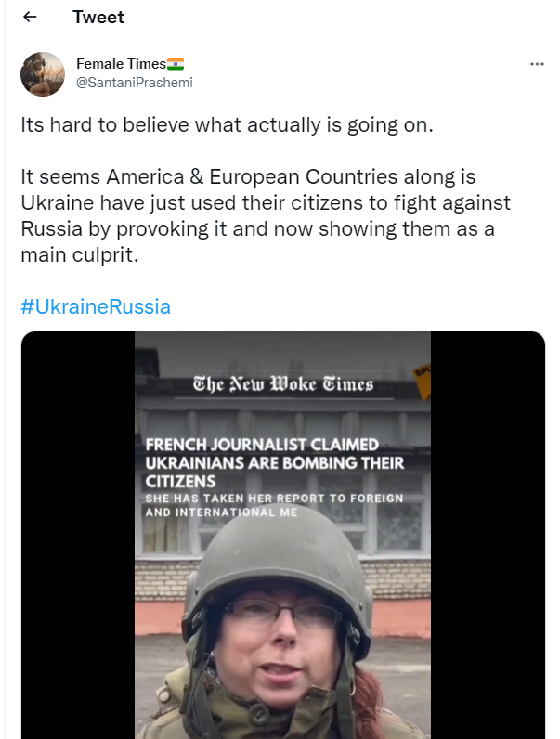Image resolution: width=560 pixels, height=739 pixels.
Task: Open the #UkraineRussia hashtag
Action: coord(96,306)
